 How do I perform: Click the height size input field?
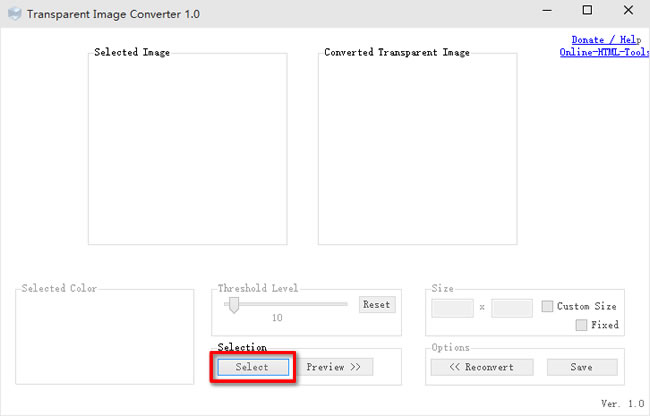(x=512, y=308)
